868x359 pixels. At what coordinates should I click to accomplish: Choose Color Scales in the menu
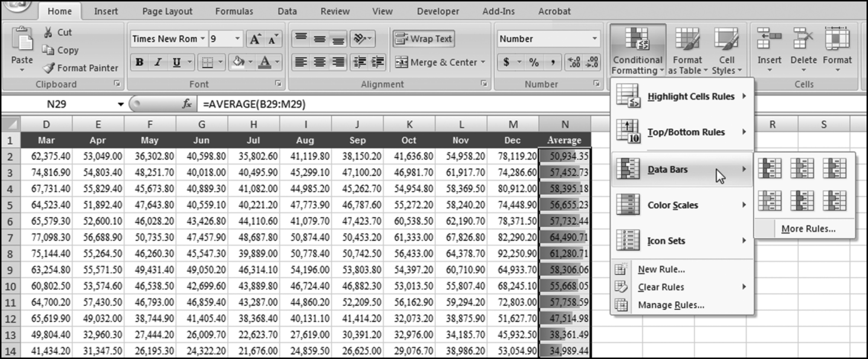click(x=682, y=205)
